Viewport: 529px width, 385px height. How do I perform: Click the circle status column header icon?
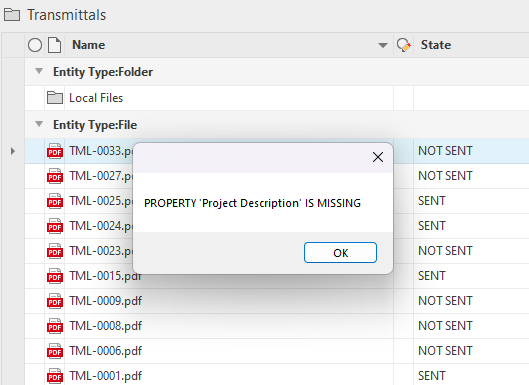tap(35, 45)
